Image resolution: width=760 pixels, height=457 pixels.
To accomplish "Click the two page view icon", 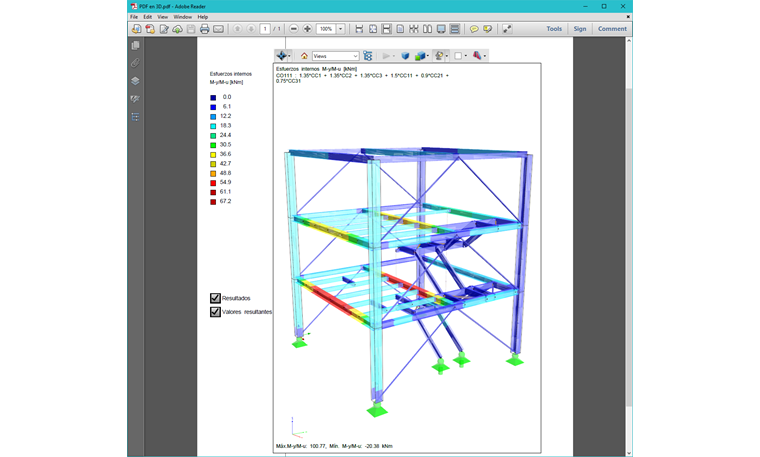I will tap(427, 29).
